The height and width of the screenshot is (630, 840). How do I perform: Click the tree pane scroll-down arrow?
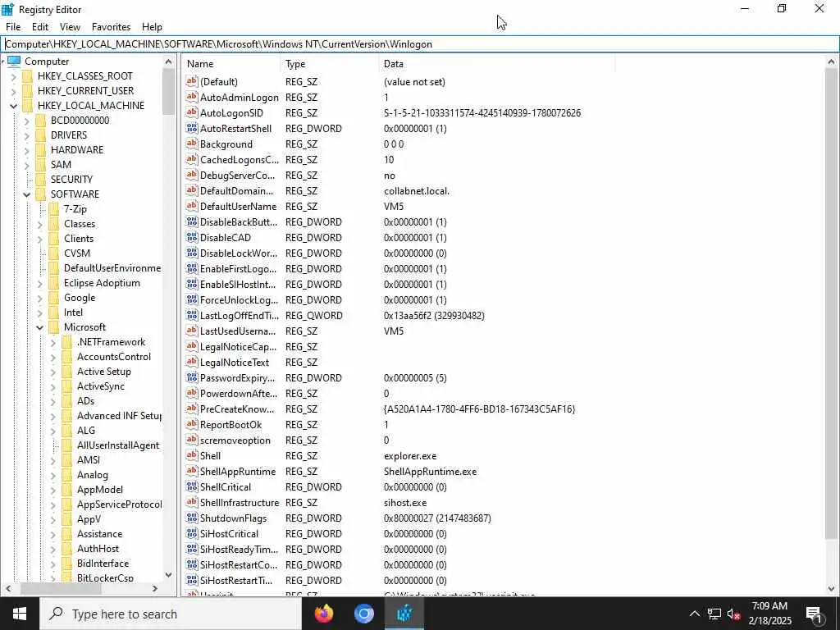tap(169, 575)
